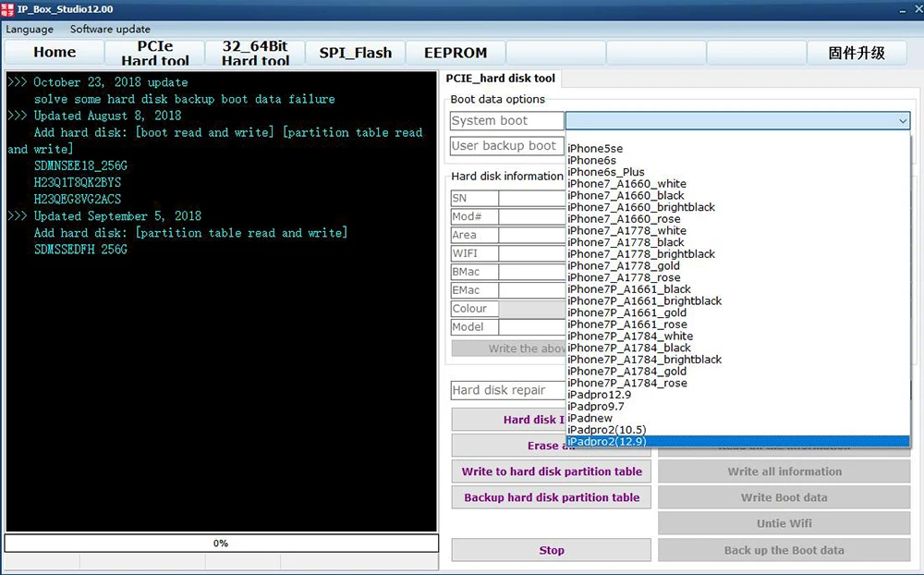The width and height of the screenshot is (924, 575).
Task: Switch to the Home tab
Action: coord(55,53)
